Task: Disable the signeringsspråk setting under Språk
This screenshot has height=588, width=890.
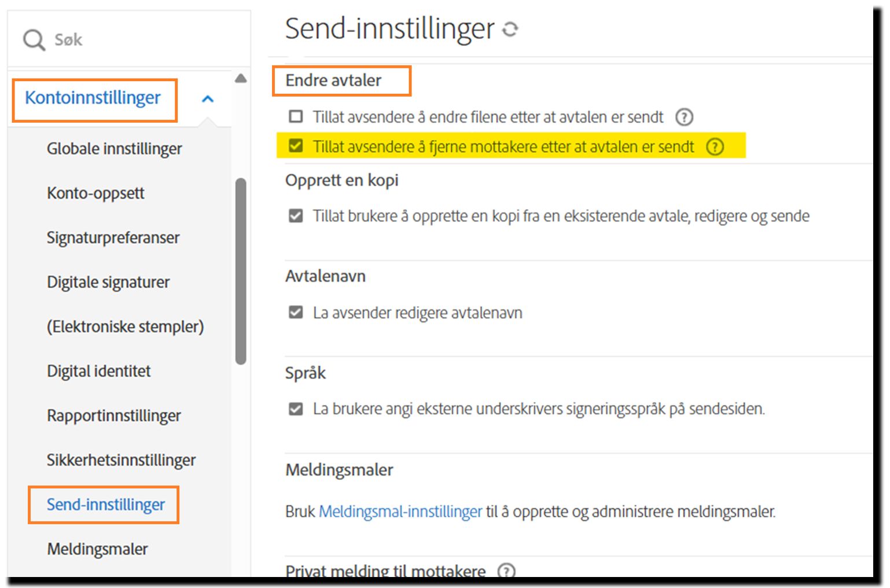Action: [x=296, y=409]
